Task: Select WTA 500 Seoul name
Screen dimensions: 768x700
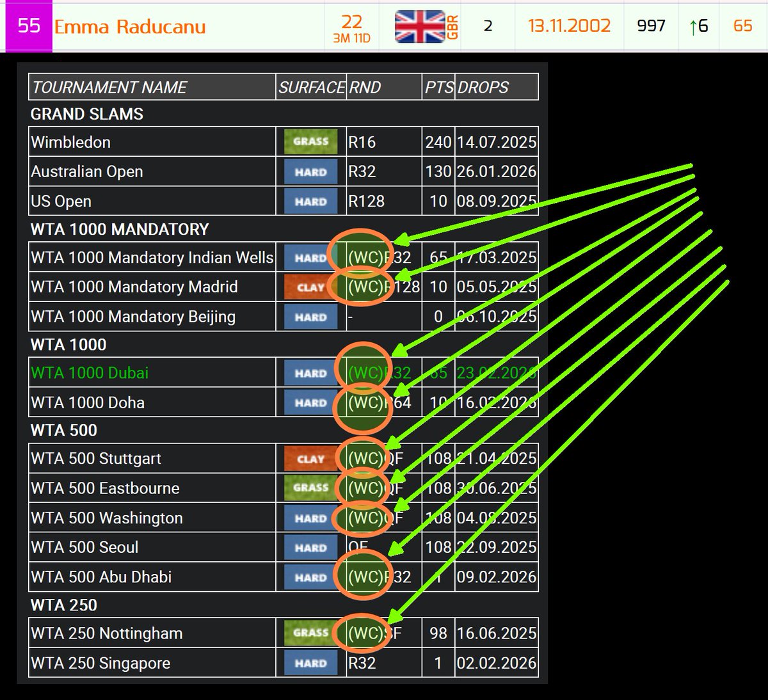Action: 84,547
